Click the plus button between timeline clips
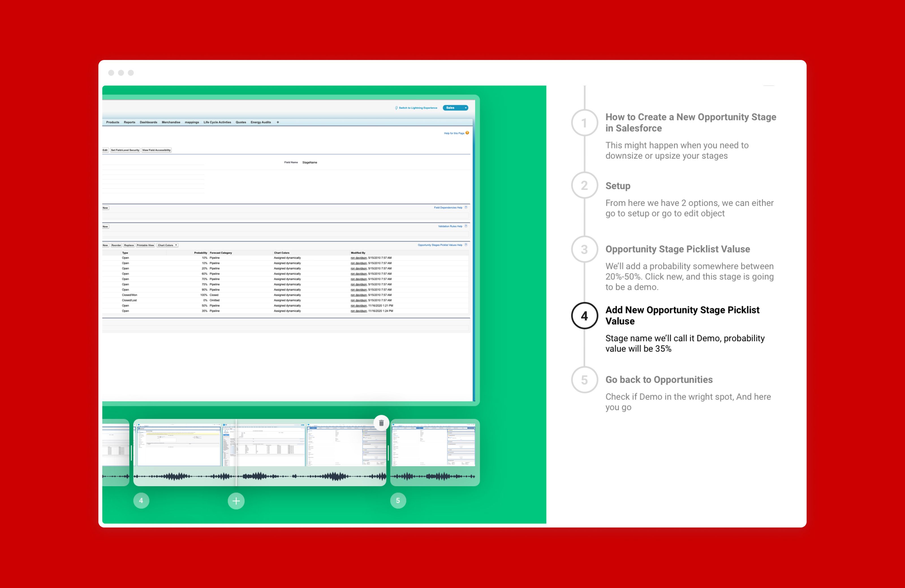Screen dimensions: 905x588 (x=236, y=501)
